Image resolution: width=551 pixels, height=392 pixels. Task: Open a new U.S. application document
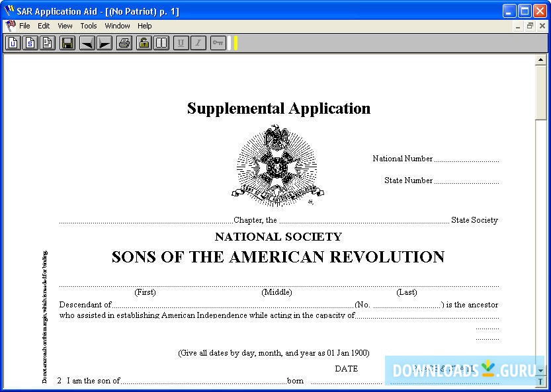click(x=13, y=42)
